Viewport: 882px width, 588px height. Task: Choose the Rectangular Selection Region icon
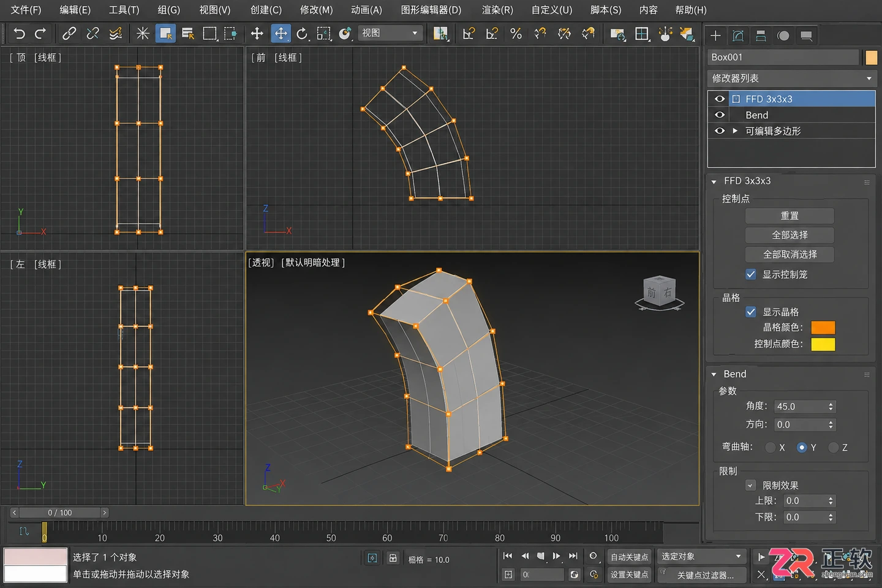click(x=209, y=34)
